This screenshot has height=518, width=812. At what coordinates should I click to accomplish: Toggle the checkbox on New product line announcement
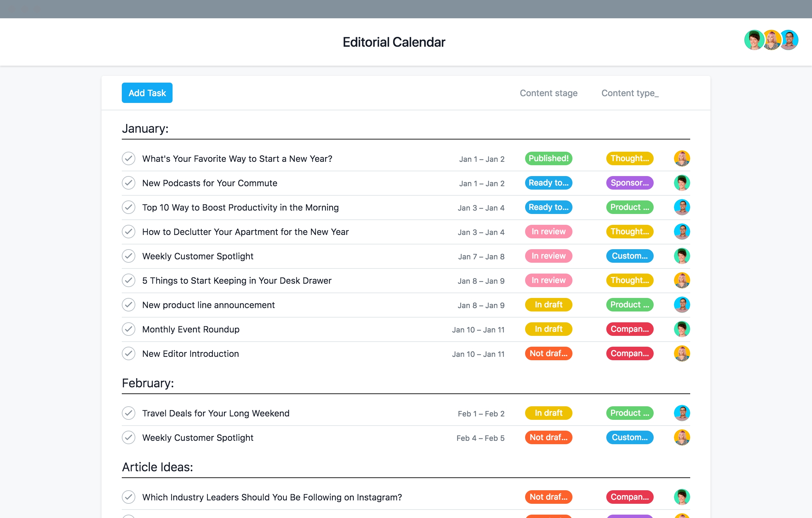[x=129, y=304]
